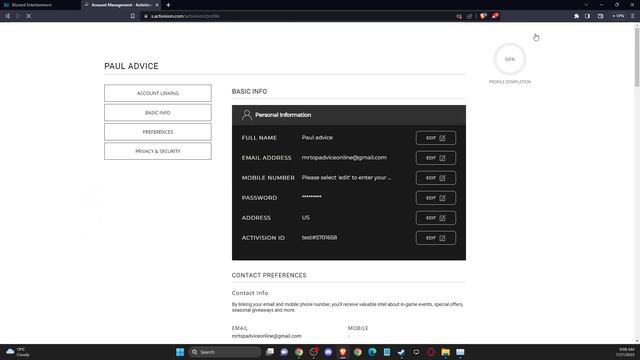Open the Windows Start menu
640x360 pixels.
tap(180, 352)
